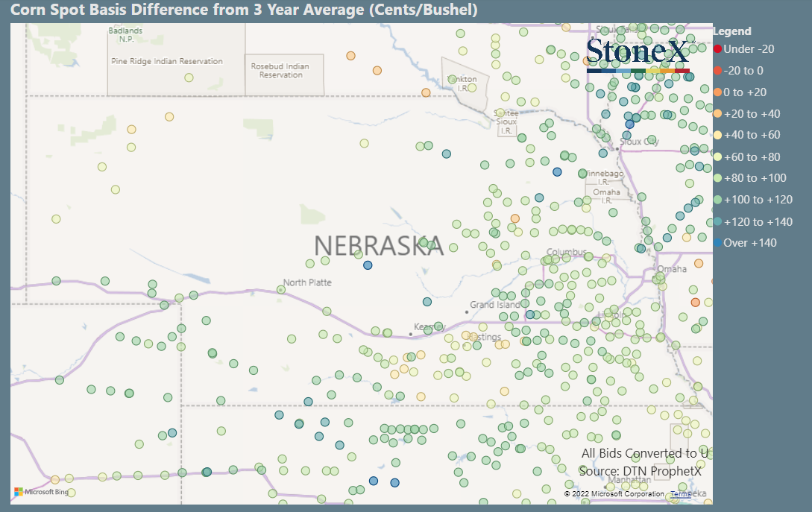Click the Rosebud Indian Reservation label
The width and height of the screenshot is (812, 512).
pyautogui.click(x=280, y=70)
